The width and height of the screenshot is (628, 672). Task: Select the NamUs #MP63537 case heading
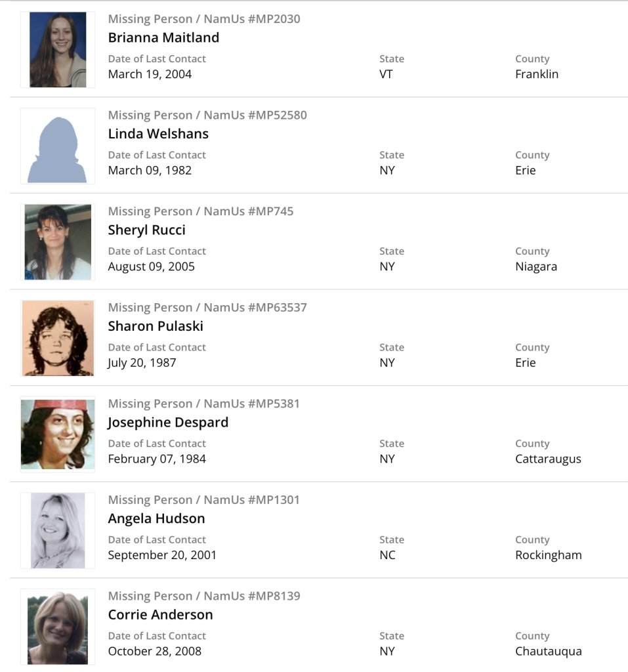tap(207, 308)
